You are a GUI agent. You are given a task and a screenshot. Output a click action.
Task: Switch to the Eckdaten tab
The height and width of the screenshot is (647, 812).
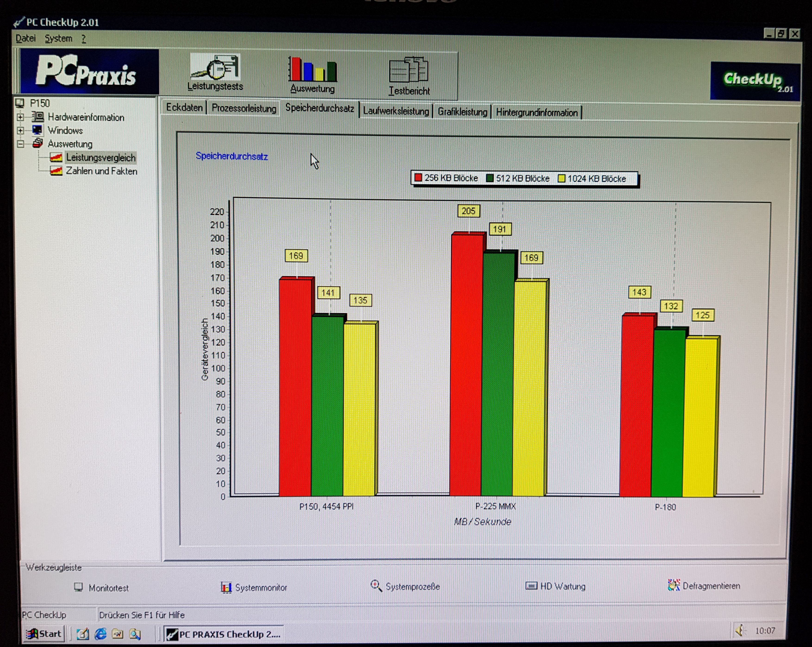pos(184,107)
